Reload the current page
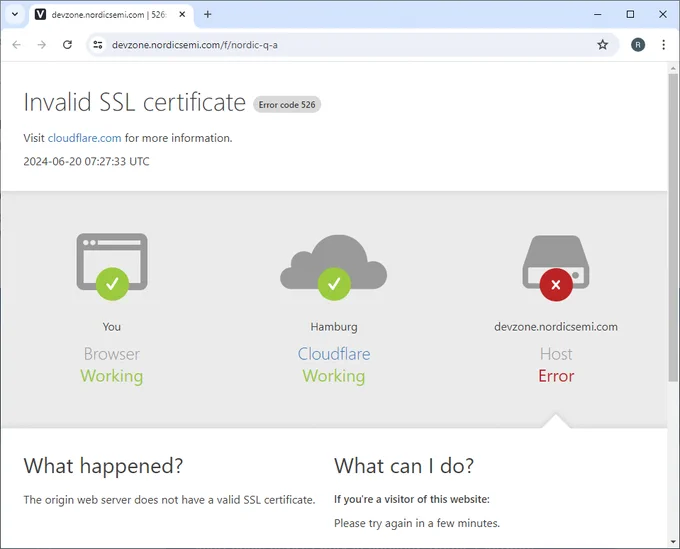The image size is (680, 549). [67, 45]
